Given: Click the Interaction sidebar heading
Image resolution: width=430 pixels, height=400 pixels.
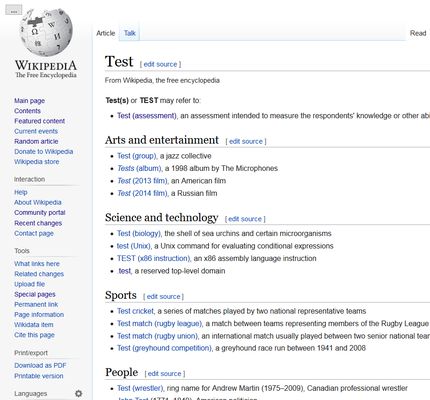Looking at the screenshot, I should point(29,179).
